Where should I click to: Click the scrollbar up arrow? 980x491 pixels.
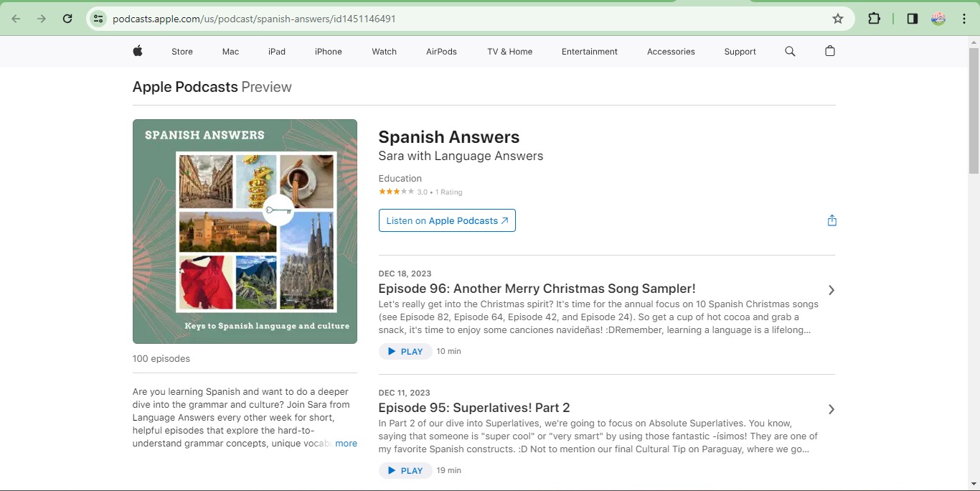click(974, 42)
